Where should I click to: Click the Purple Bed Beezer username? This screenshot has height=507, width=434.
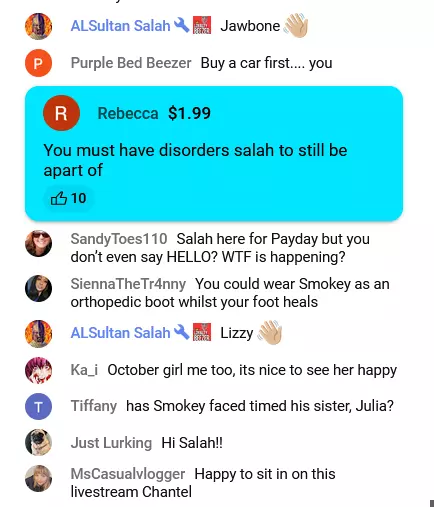coord(131,63)
